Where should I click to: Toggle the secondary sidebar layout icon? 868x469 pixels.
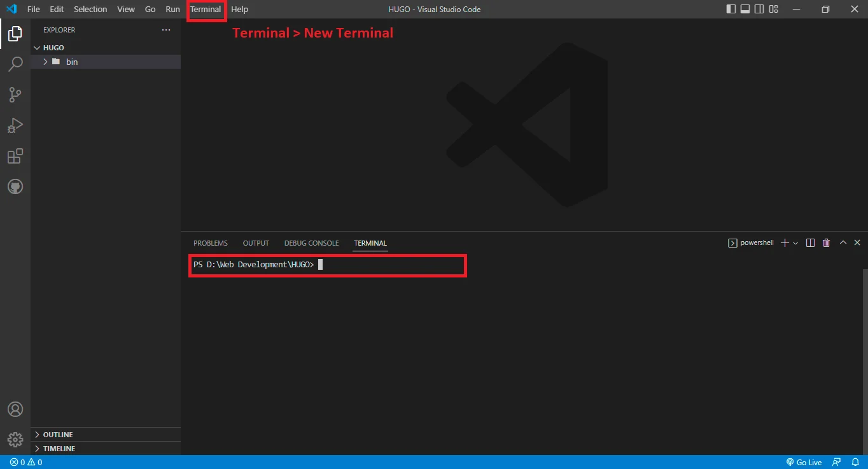[760, 9]
